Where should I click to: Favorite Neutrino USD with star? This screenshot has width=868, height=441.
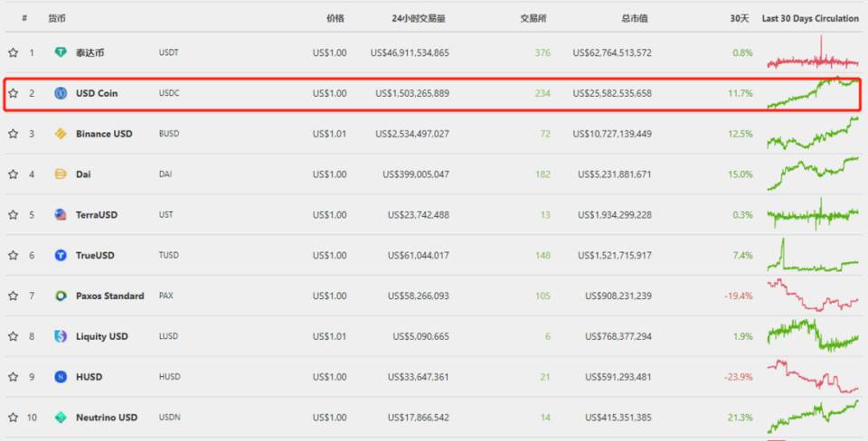[14, 418]
